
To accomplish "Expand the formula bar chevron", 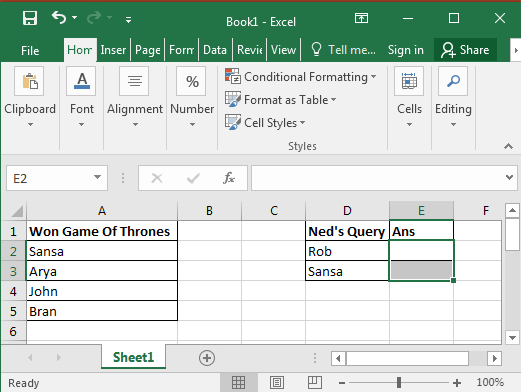I will point(509,177).
